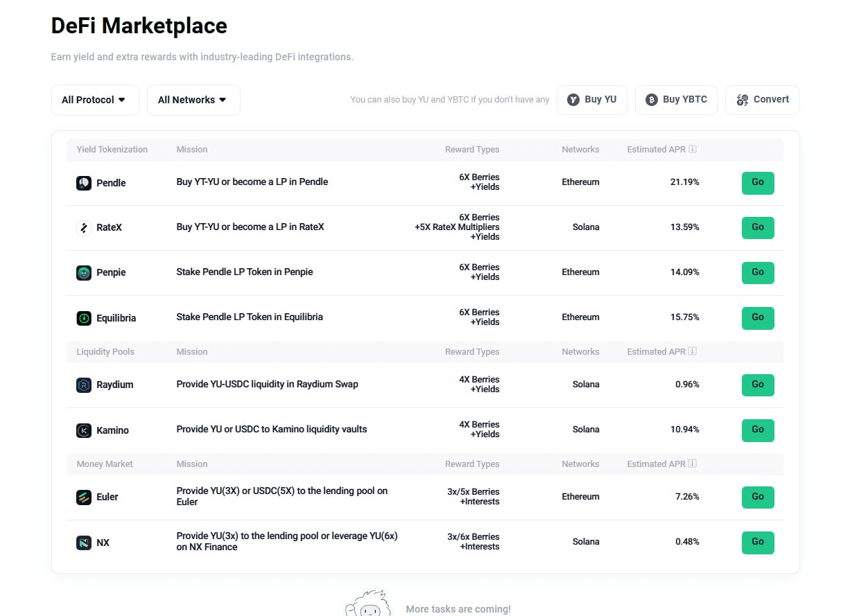Click Go button for Kamino

tap(758, 430)
